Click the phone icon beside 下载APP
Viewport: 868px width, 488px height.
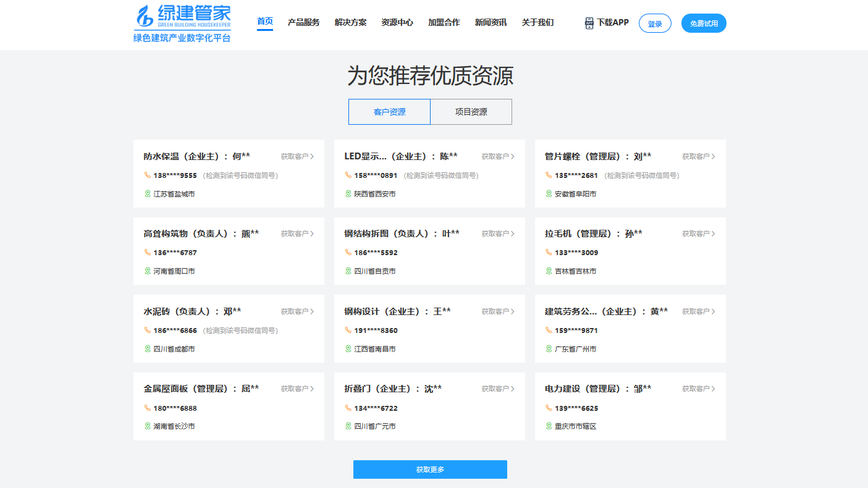589,23
